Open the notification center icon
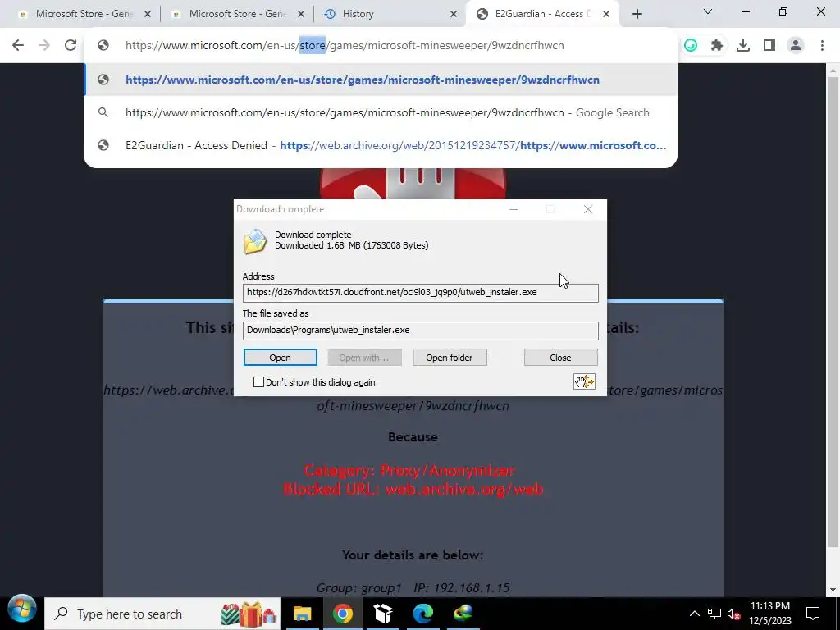Image resolution: width=840 pixels, height=630 pixels. click(813, 614)
